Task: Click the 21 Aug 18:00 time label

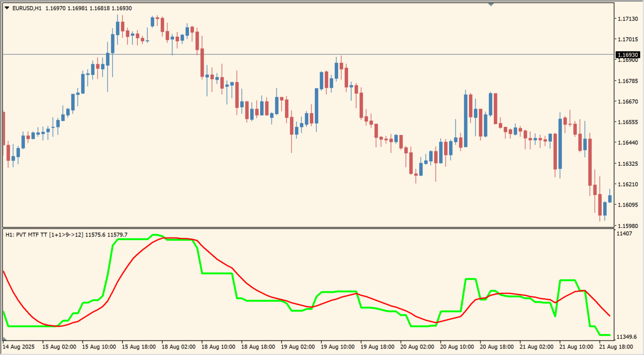Action: pyautogui.click(x=616, y=346)
